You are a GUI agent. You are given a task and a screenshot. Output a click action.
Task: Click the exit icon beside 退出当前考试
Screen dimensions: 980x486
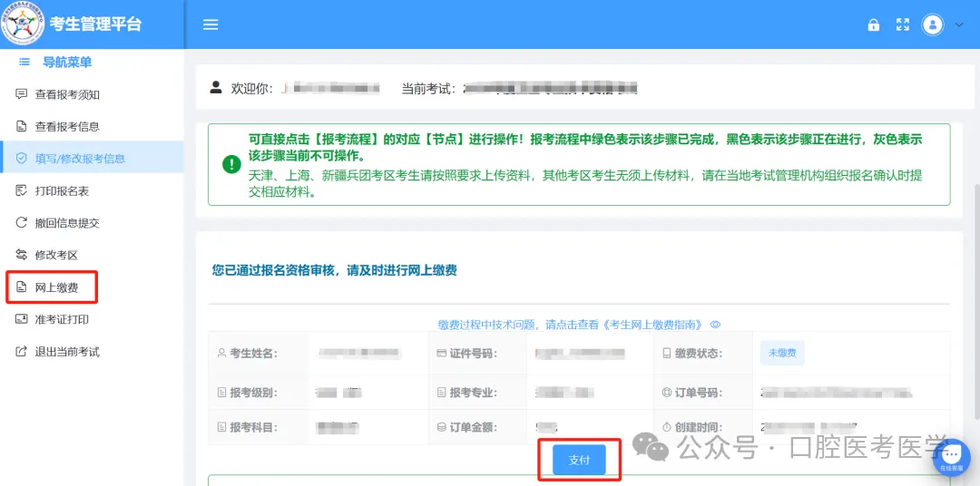[21, 351]
